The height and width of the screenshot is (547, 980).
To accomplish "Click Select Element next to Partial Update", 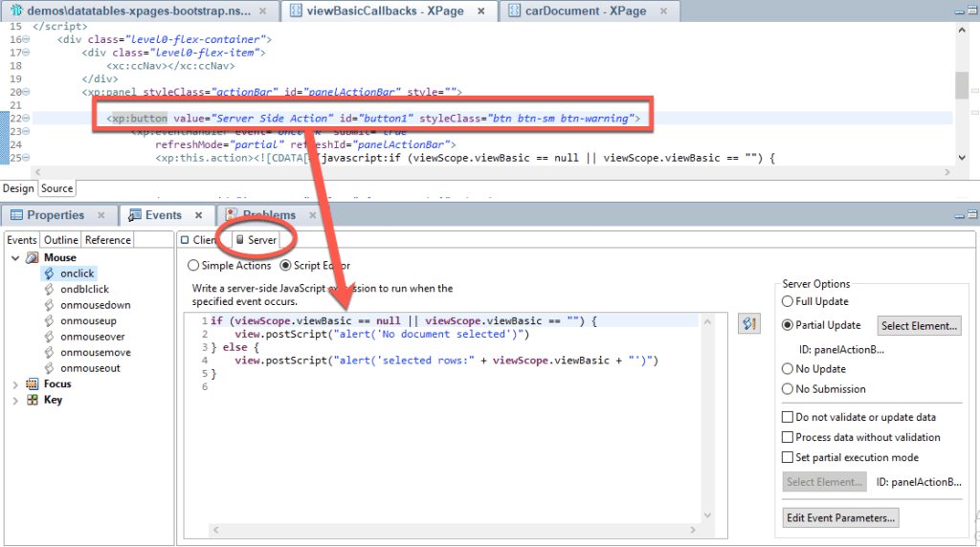I will [919, 326].
